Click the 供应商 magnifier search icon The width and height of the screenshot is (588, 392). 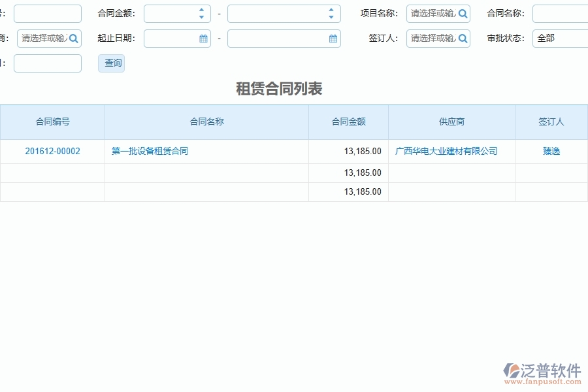tap(73, 38)
